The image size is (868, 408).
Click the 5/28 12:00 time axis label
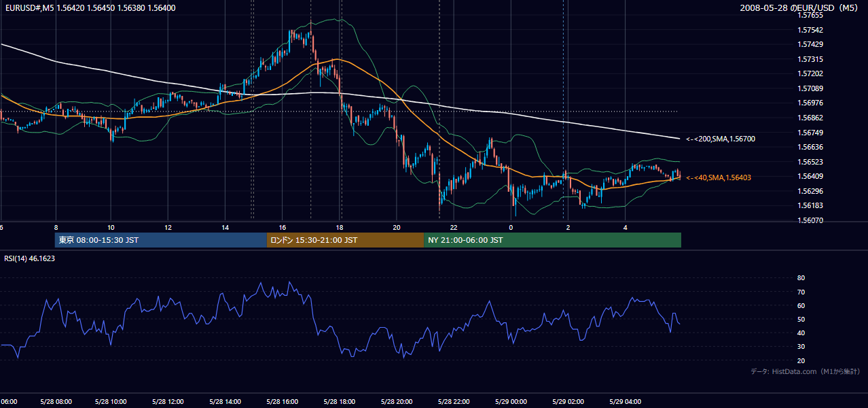169,402
